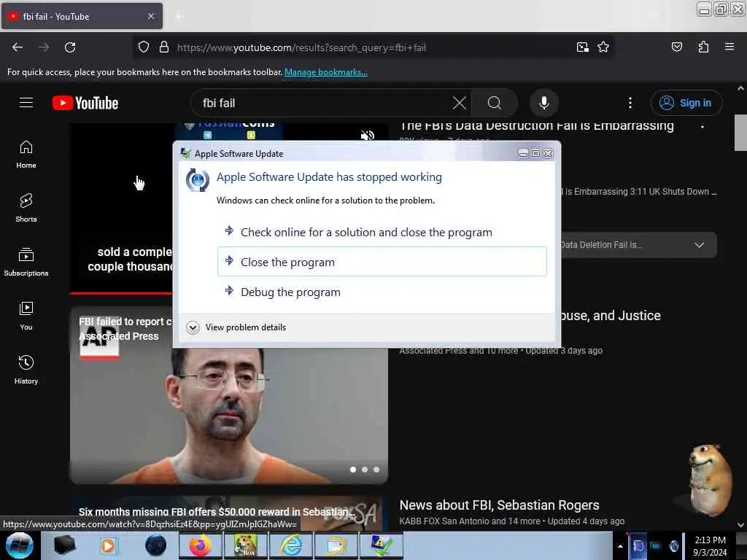Open the YouTube hamburger guide menu
Image resolution: width=747 pixels, height=560 pixels.
26,103
